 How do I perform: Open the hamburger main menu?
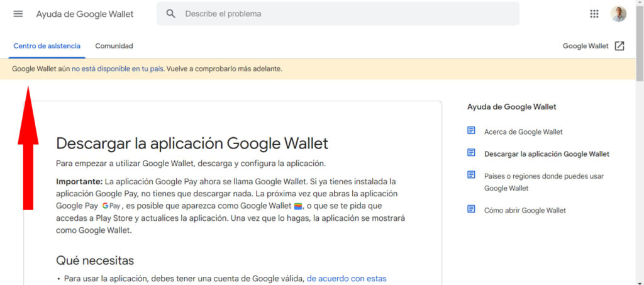[18, 14]
